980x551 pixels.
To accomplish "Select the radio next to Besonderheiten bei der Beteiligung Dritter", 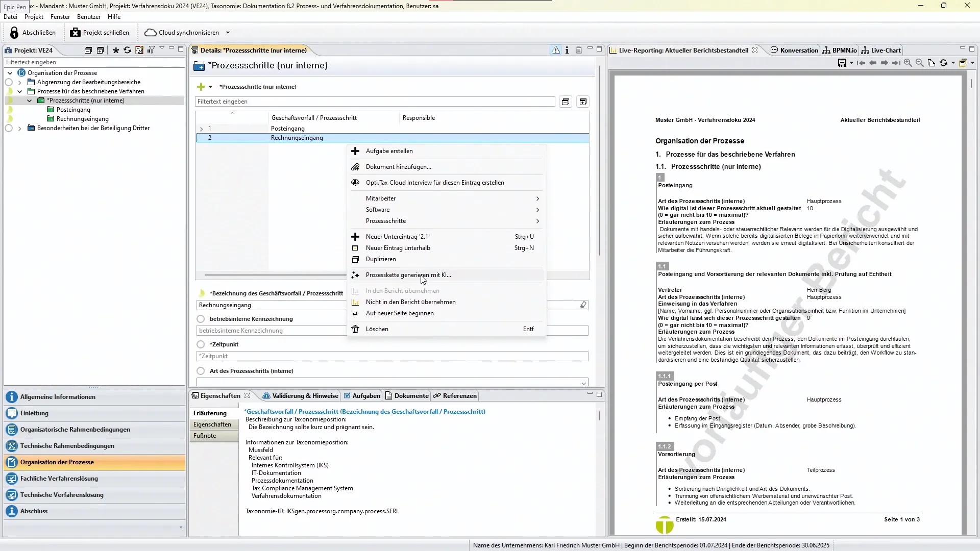I will tap(9, 128).
